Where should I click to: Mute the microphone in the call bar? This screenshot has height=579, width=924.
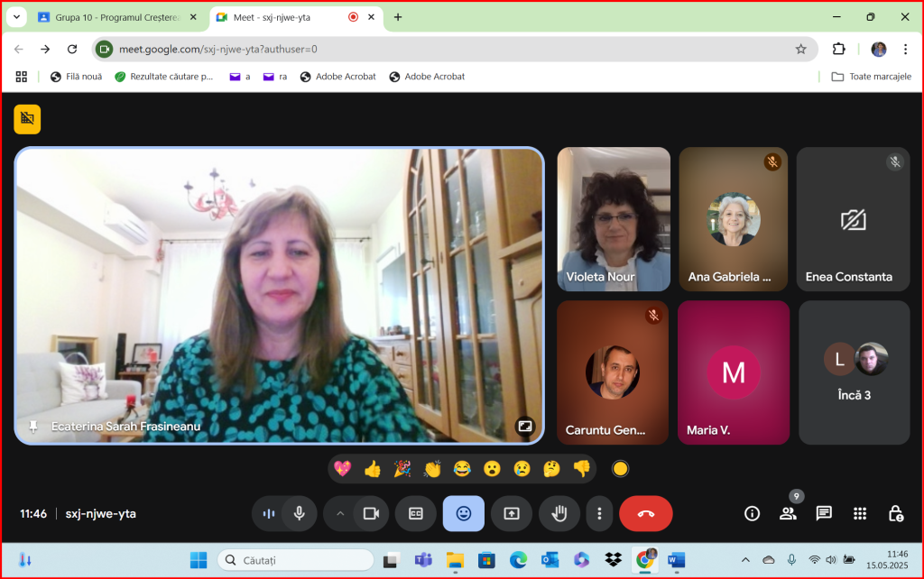pyautogui.click(x=299, y=513)
